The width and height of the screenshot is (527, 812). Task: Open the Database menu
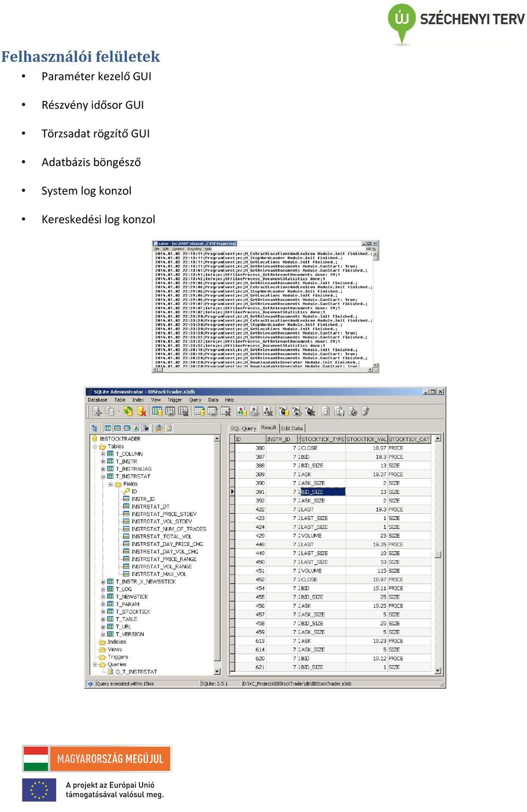point(98,400)
